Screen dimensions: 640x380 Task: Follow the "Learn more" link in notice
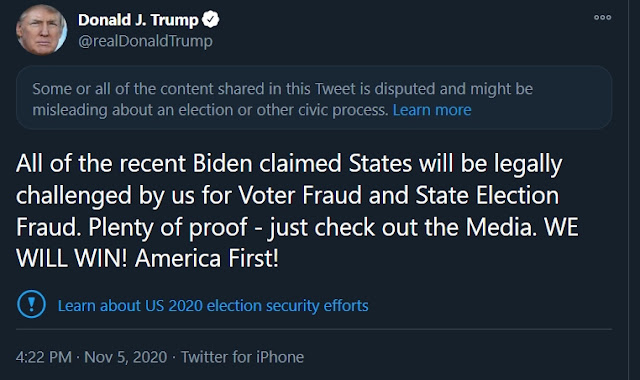point(432,110)
